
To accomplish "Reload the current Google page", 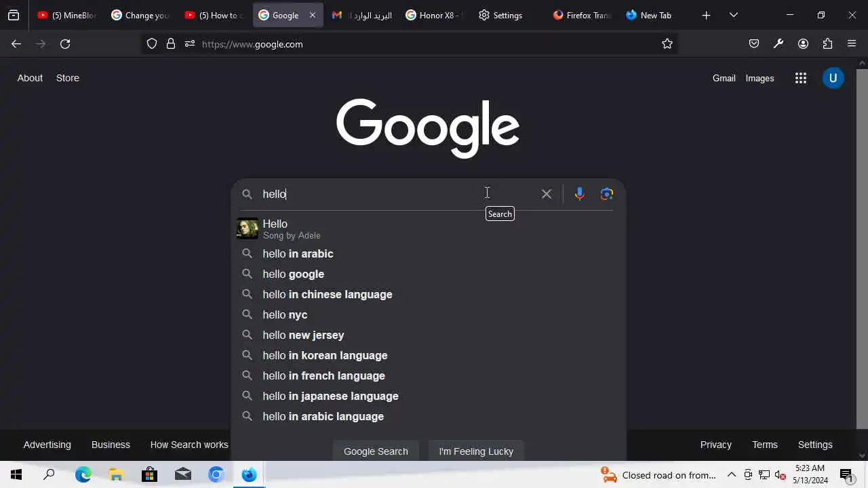I will point(65,44).
